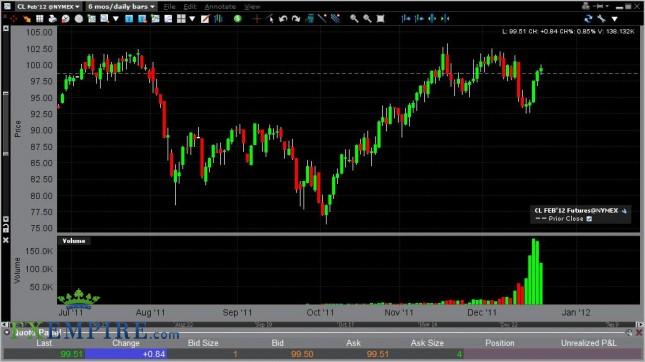The height and width of the screenshot is (362, 645).
Task: Click the 100.00 price axis label
Action: (x=39, y=65)
